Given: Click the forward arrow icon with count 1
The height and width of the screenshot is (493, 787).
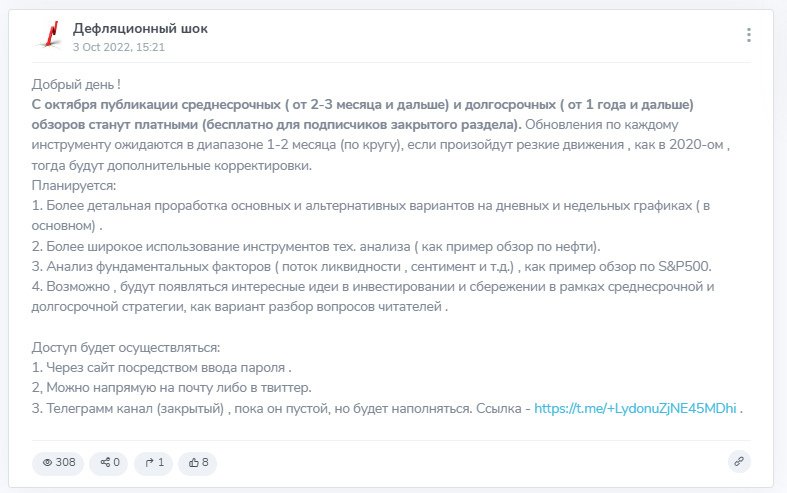Looking at the screenshot, I should (x=153, y=463).
